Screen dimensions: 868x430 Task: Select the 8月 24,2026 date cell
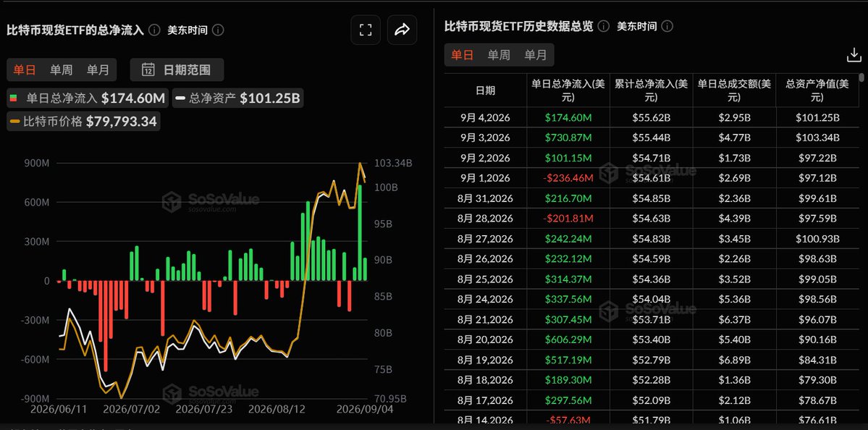(486, 300)
